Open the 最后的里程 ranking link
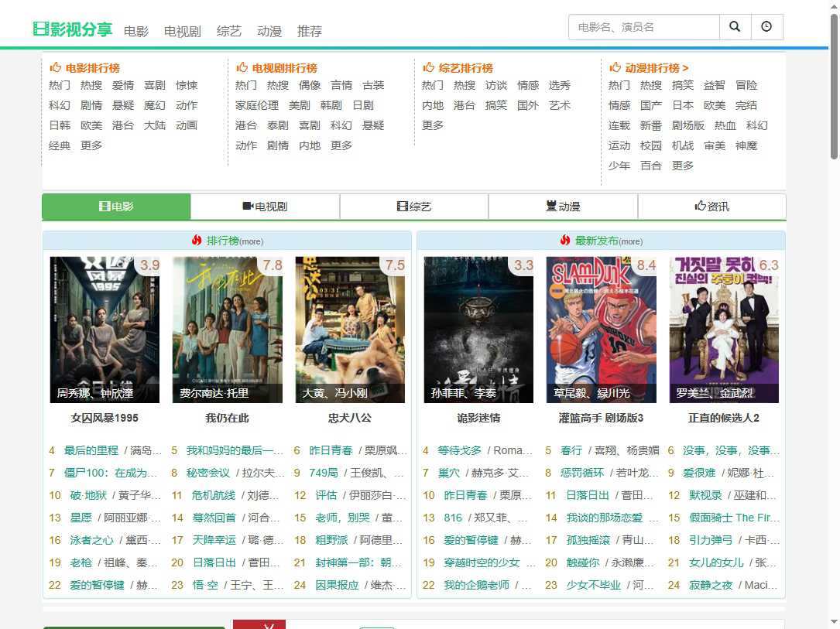 pyautogui.click(x=91, y=450)
